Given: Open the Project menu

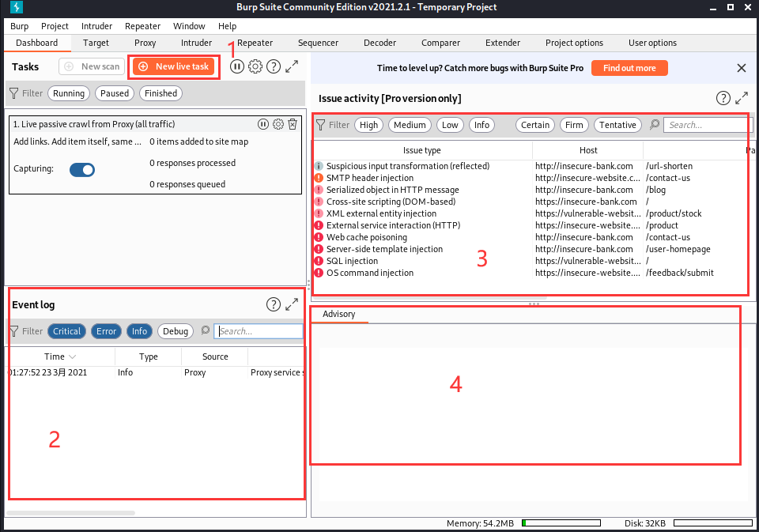Looking at the screenshot, I should click(x=55, y=26).
